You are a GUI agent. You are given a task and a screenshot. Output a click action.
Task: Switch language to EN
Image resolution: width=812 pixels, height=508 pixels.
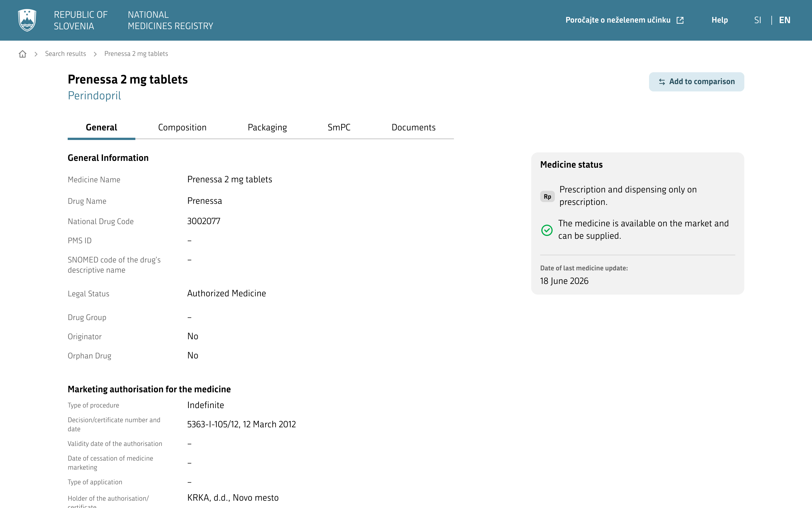point(784,20)
